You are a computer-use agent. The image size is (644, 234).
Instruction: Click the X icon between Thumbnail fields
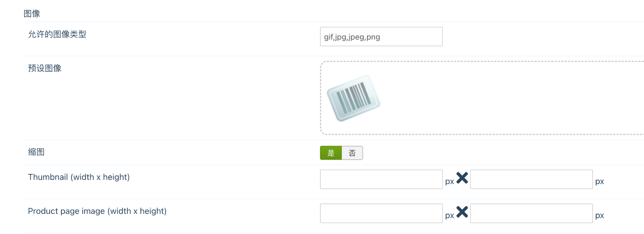coord(462,178)
